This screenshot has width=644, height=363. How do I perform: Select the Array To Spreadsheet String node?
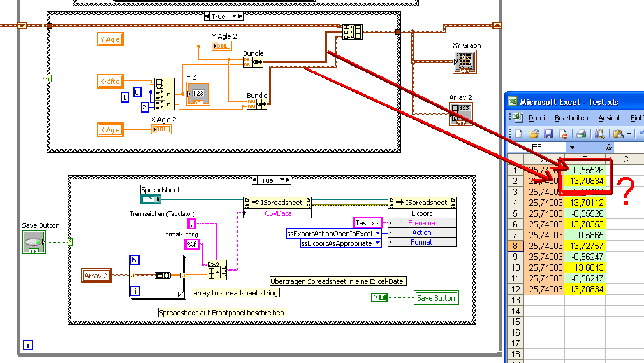pyautogui.click(x=217, y=270)
